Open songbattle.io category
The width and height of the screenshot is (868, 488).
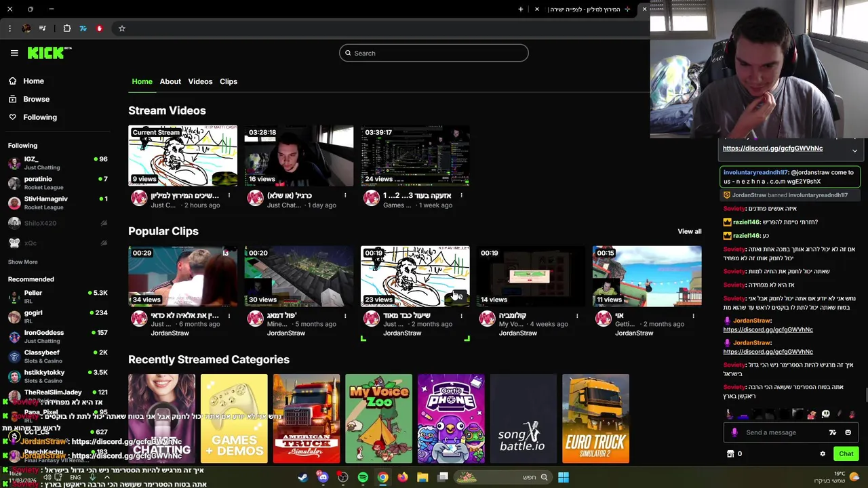pos(523,418)
